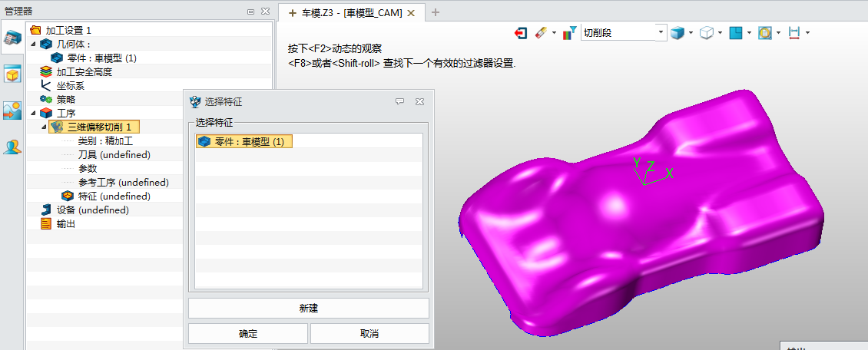The image size is (868, 350).
Task: Click the dimension measure icon
Action: (794, 33)
